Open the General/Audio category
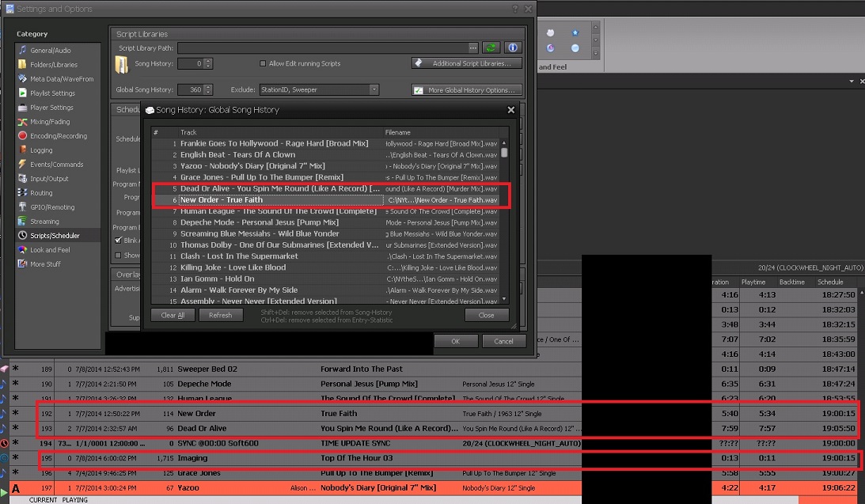This screenshot has width=865, height=504. coord(50,50)
